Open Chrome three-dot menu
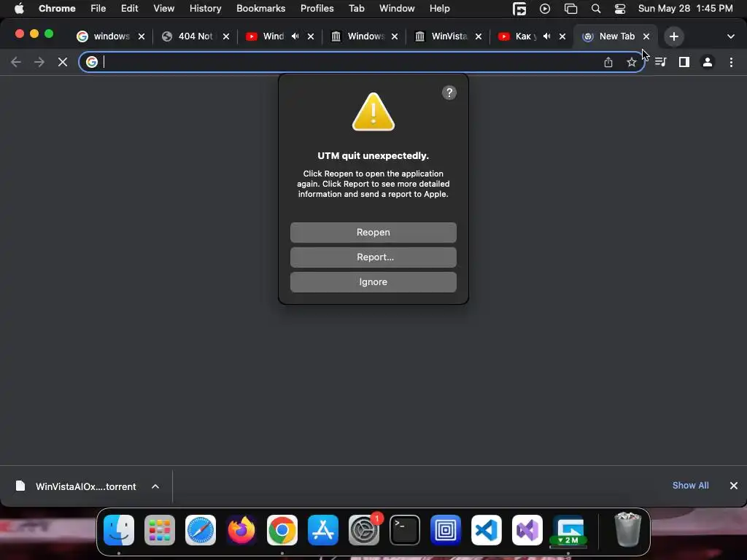Image resolution: width=747 pixels, height=560 pixels. 731,62
